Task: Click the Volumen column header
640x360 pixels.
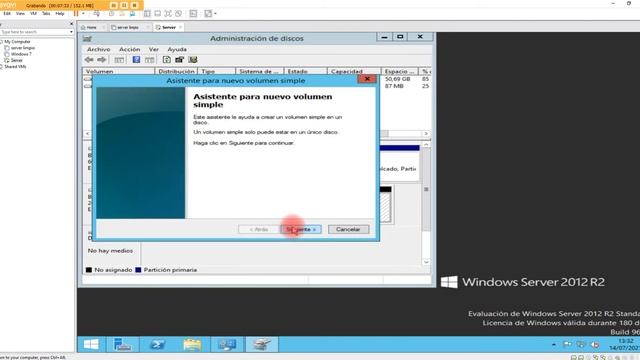Action: click(118, 71)
